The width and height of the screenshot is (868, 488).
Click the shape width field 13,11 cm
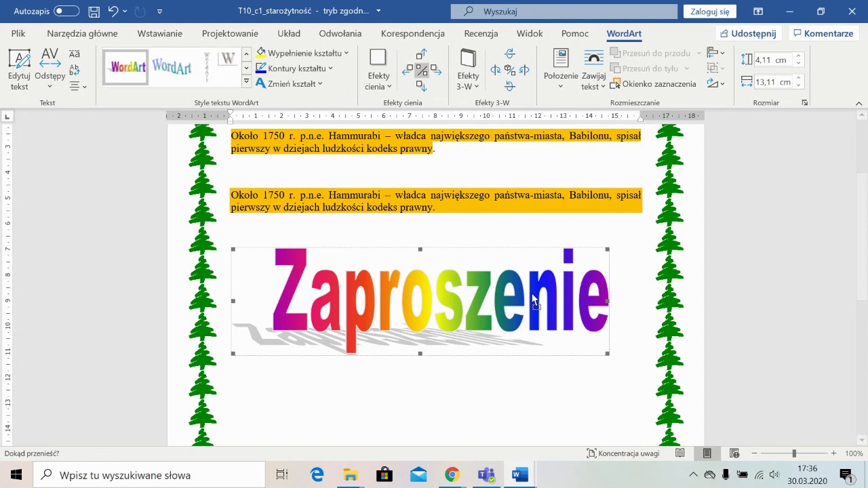[x=773, y=82]
